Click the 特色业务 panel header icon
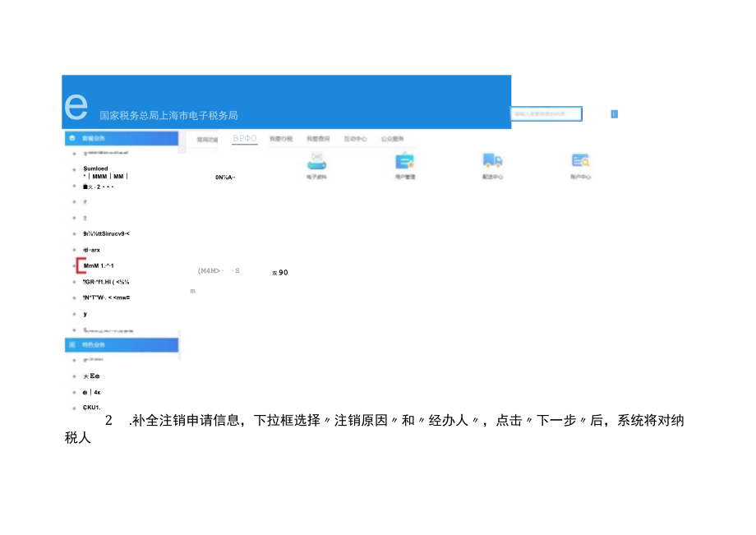This screenshot has width=756, height=535. tap(74, 344)
